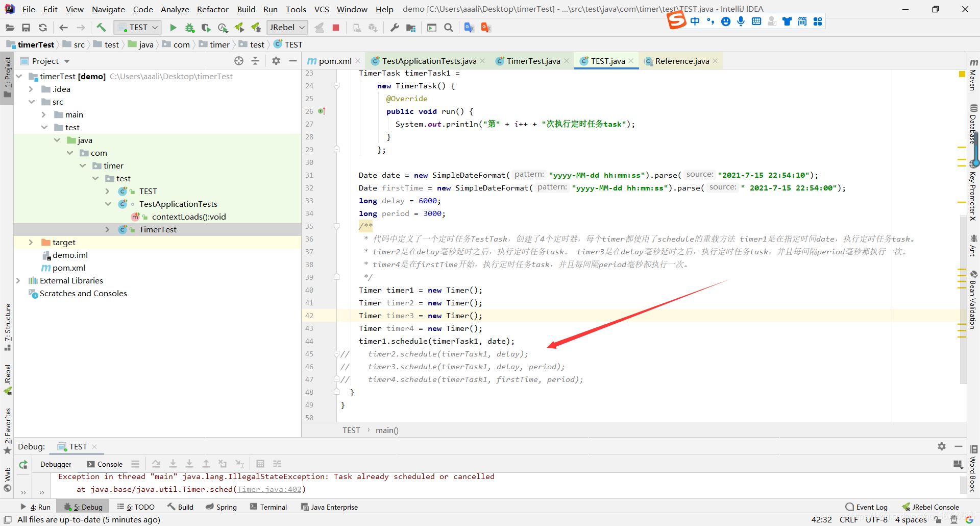
Task: Collapse the timer folder in the Project tree
Action: click(x=83, y=165)
